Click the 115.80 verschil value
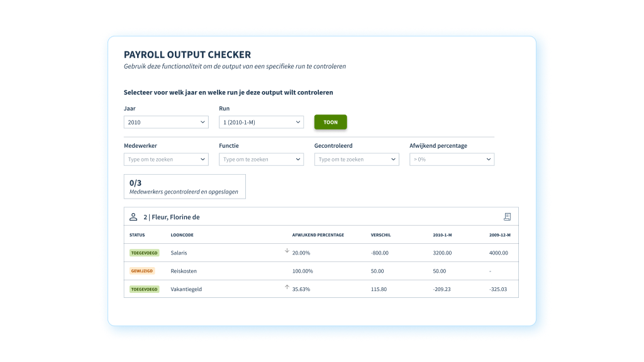The height and width of the screenshot is (362, 644). [379, 289]
